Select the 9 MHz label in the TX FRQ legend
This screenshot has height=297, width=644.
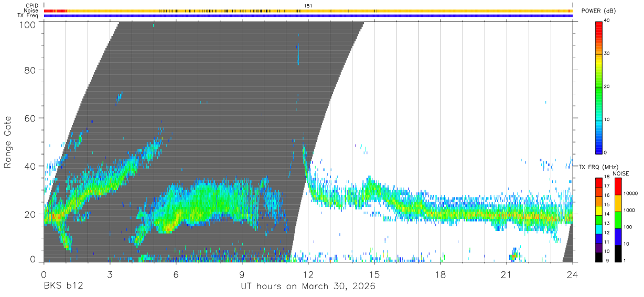point(607,260)
